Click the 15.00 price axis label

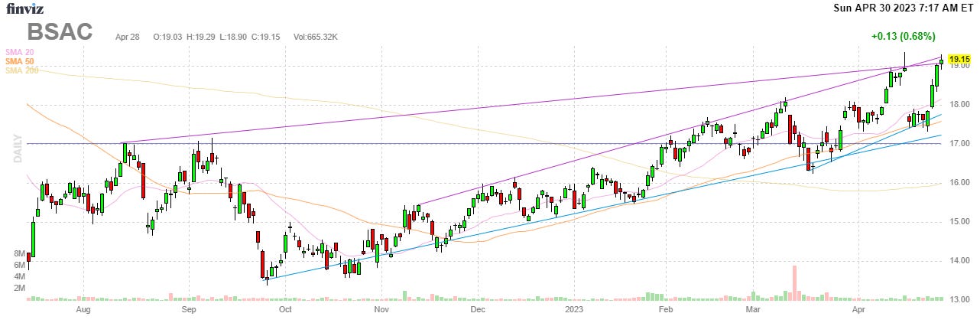tap(959, 222)
